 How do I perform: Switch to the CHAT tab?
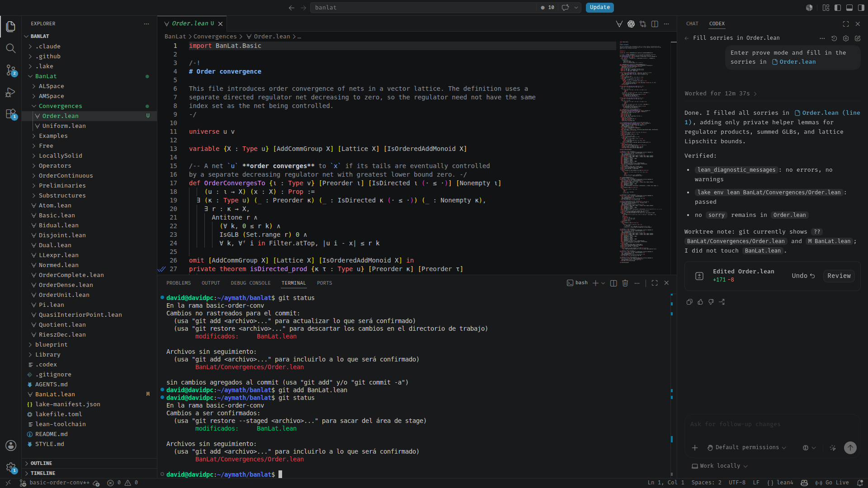pyautogui.click(x=692, y=24)
